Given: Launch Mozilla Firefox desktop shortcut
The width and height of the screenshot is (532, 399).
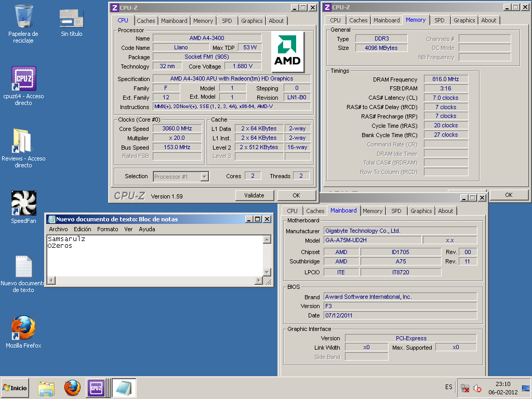Looking at the screenshot, I should pyautogui.click(x=23, y=332).
